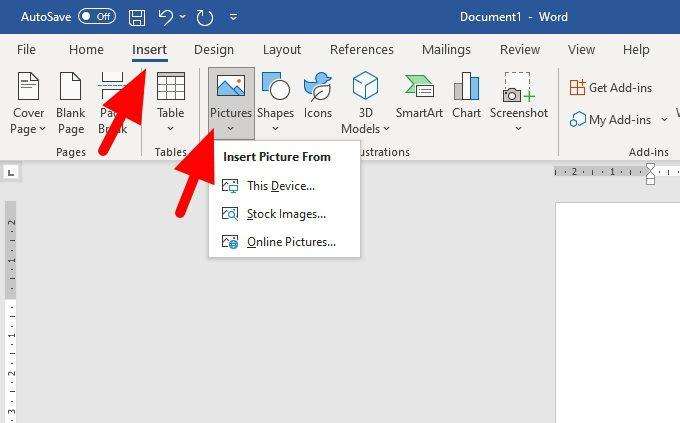Open the Undo history dropdown arrow
The image size is (680, 423).
click(x=183, y=17)
